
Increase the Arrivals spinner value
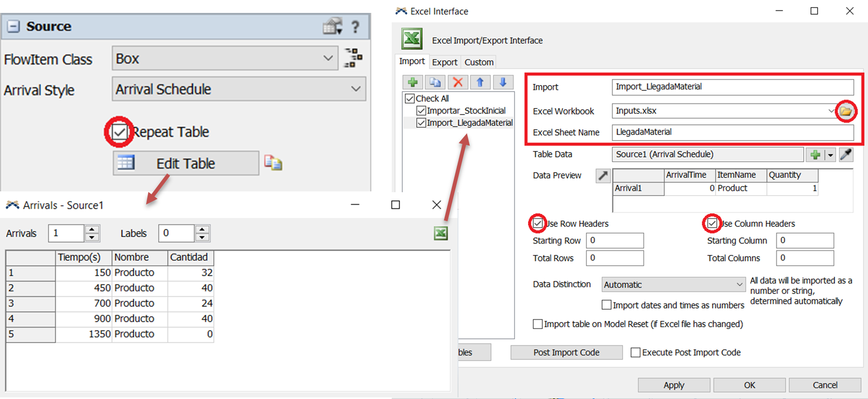click(92, 229)
